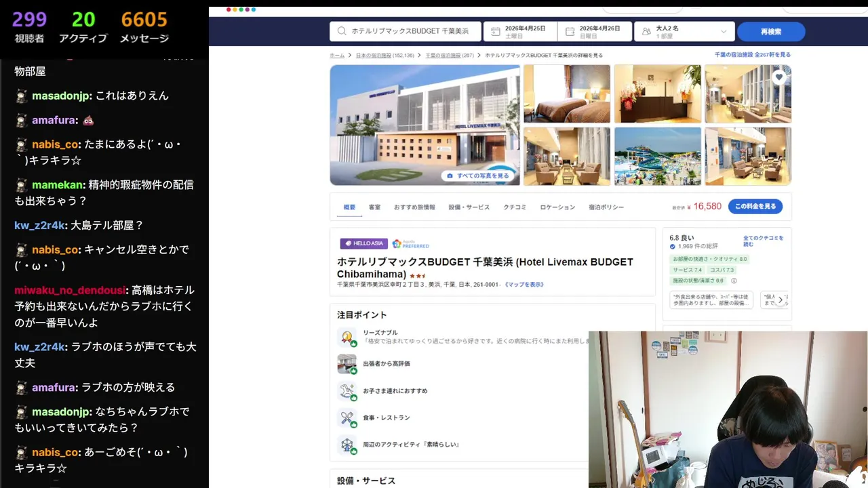Click masadonjp's avatar beside これはありえん
This screenshot has height=488, width=868.
[22, 96]
